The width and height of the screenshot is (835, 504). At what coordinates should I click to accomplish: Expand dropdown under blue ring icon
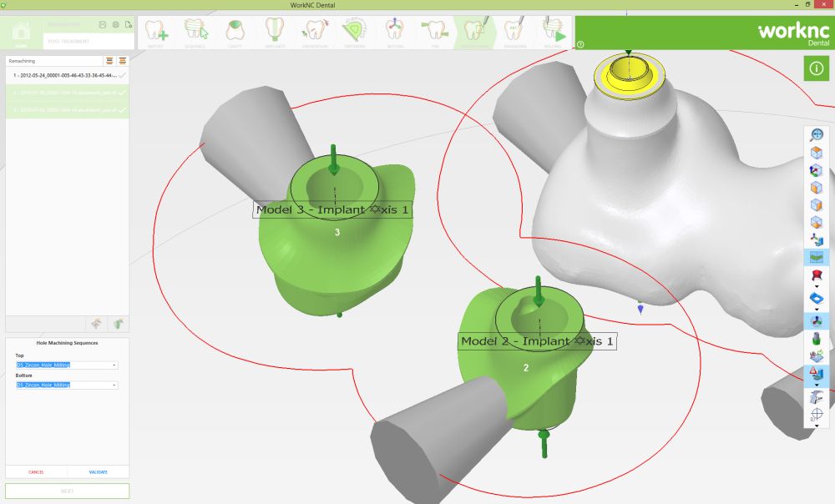tap(817, 310)
